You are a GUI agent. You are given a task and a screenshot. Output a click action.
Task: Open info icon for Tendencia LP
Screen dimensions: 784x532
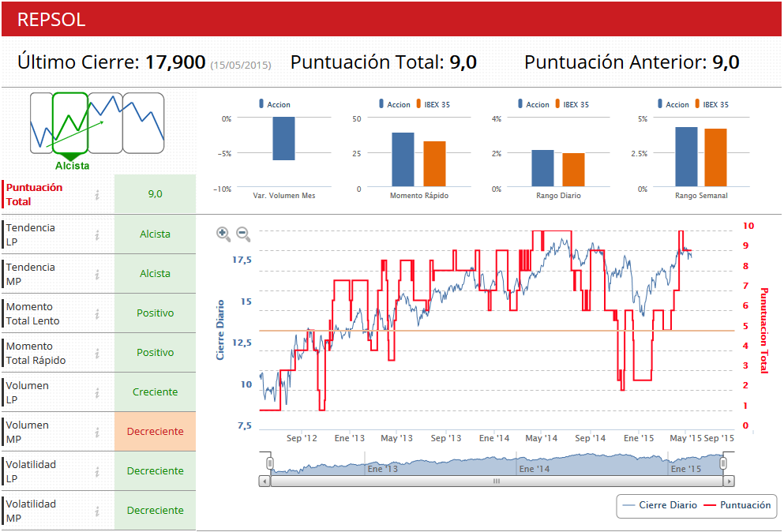97,234
